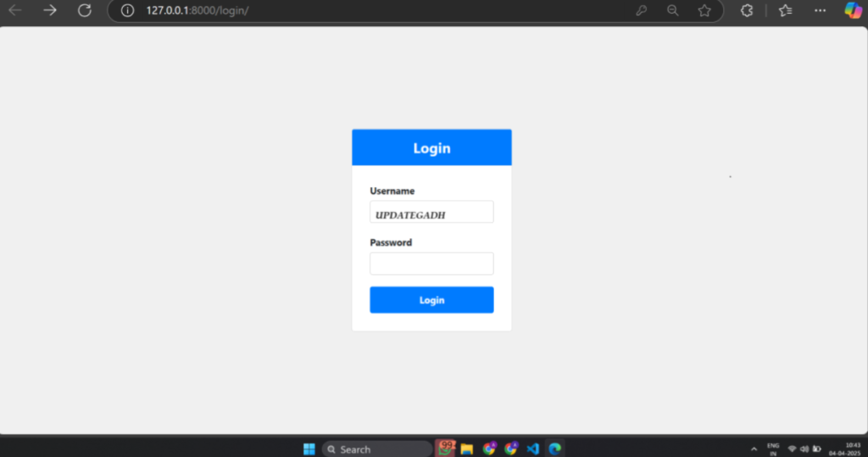Go forward in browser history

click(50, 10)
